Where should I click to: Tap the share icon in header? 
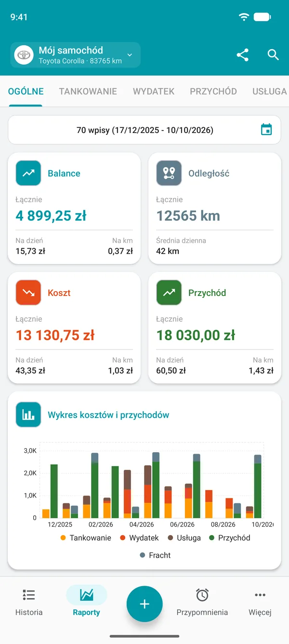[243, 55]
